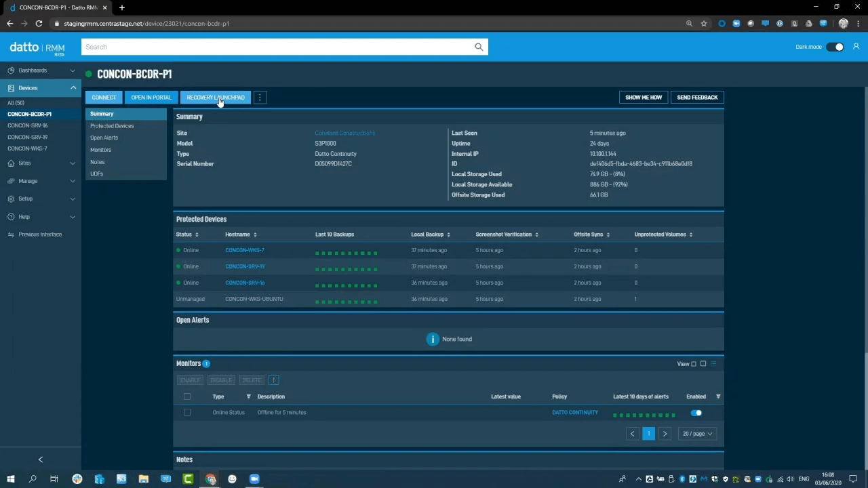Disable the Online Status monitor toggle
The width and height of the screenshot is (868, 488).
tap(696, 412)
